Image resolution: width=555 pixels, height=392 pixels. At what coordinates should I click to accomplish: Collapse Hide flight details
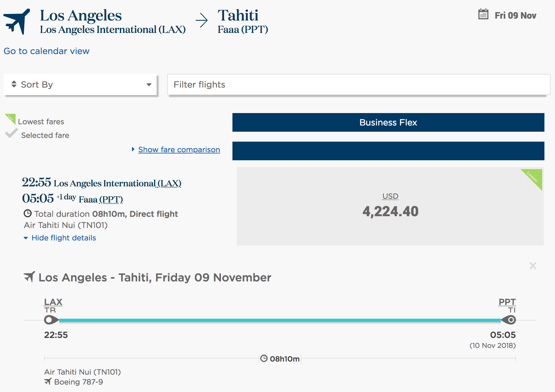[x=63, y=238]
